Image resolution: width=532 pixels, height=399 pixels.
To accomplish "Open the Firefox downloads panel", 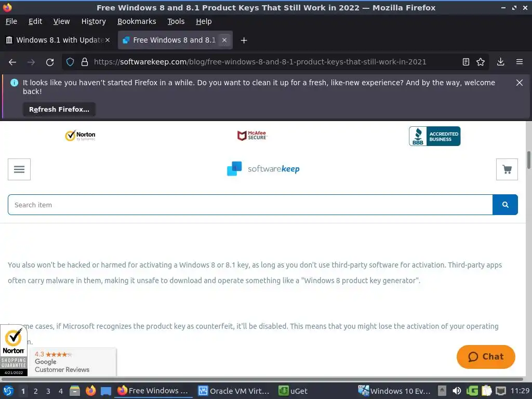I will [x=500, y=62].
